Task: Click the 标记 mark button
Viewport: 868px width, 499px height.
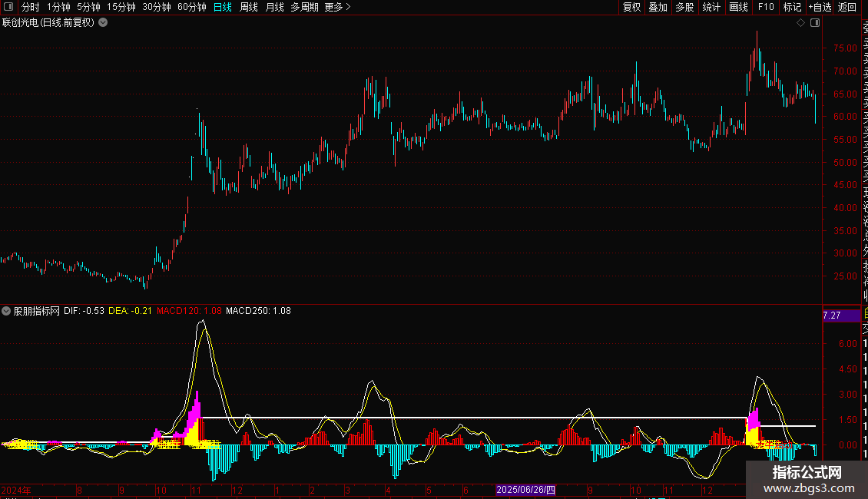Action: [792, 7]
